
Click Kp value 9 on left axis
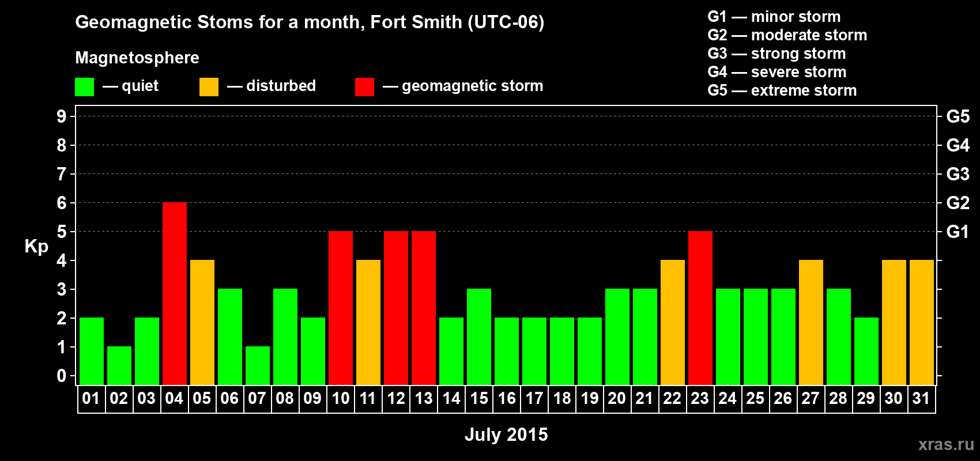[62, 116]
